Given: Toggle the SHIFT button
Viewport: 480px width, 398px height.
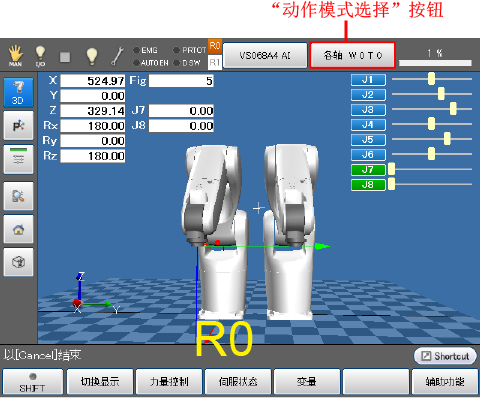Looking at the screenshot, I should coord(32,382).
